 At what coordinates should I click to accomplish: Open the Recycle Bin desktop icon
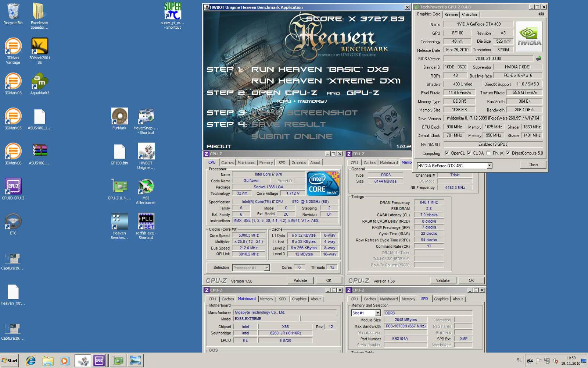[x=13, y=14]
